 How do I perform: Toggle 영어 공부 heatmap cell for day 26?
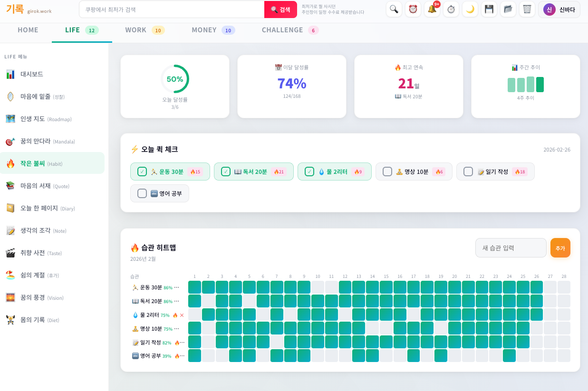pyautogui.click(x=537, y=356)
